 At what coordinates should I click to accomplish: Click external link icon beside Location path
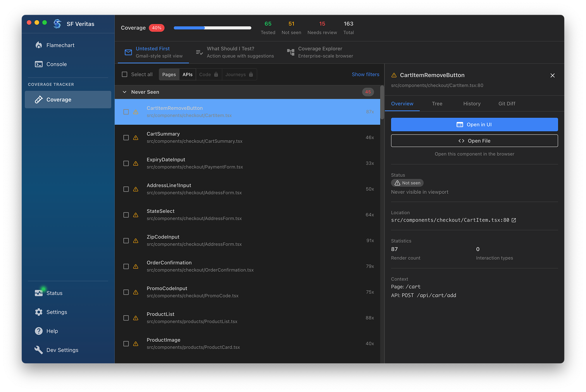[x=514, y=220]
